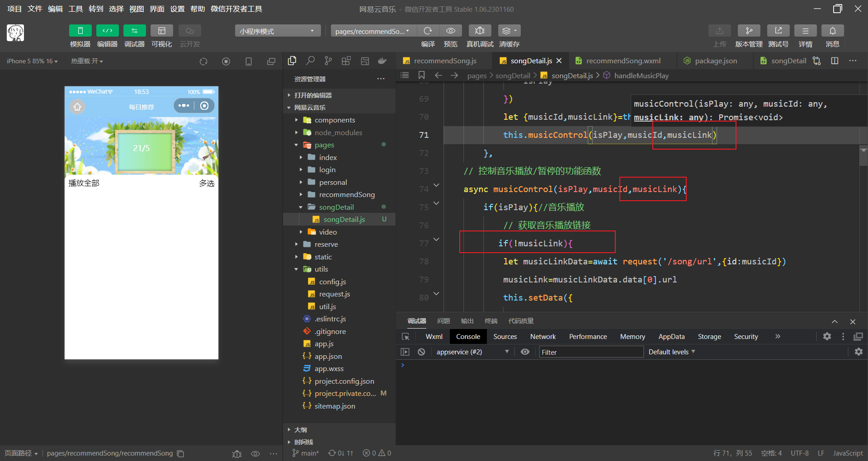Click the simulator stop record icon

(226, 61)
